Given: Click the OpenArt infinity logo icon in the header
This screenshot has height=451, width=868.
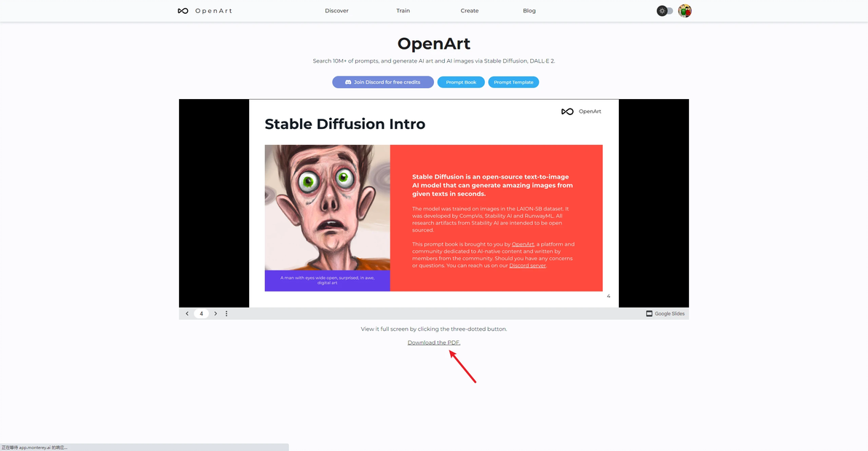Looking at the screenshot, I should pos(183,10).
